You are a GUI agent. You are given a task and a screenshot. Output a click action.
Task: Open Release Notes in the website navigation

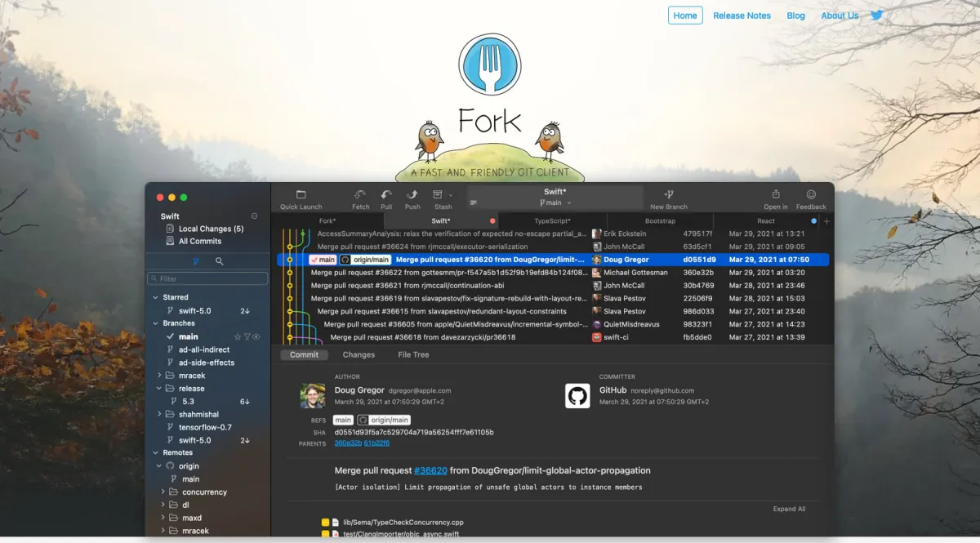point(742,16)
